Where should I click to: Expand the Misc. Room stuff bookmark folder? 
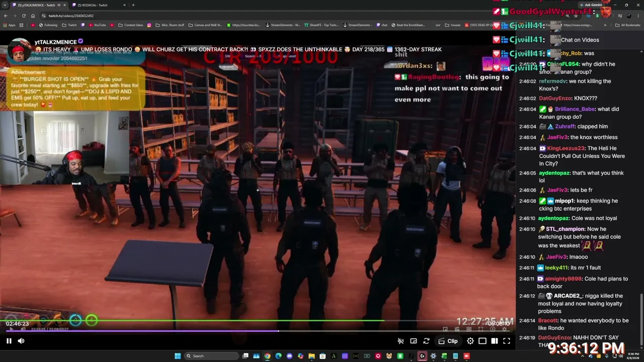pyautogui.click(x=170, y=25)
